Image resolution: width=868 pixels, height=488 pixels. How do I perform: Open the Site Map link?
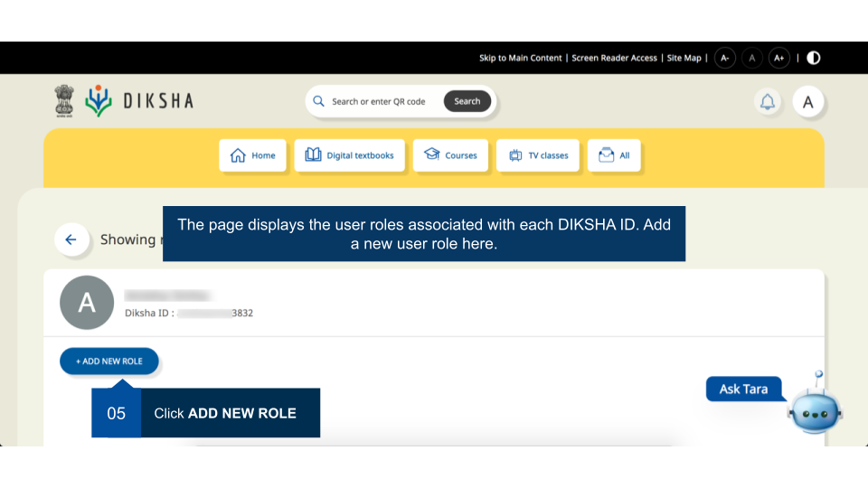[x=684, y=58]
